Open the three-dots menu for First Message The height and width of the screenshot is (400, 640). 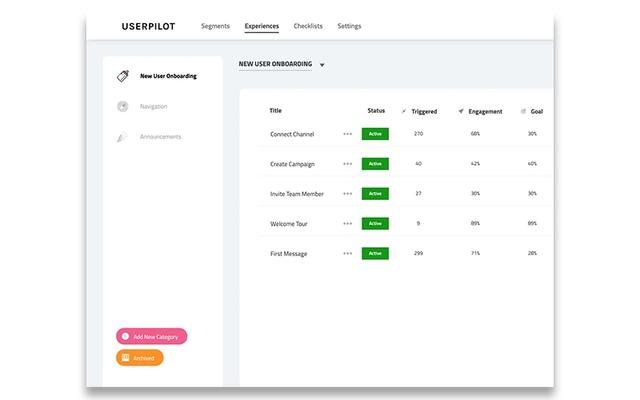[x=347, y=253]
